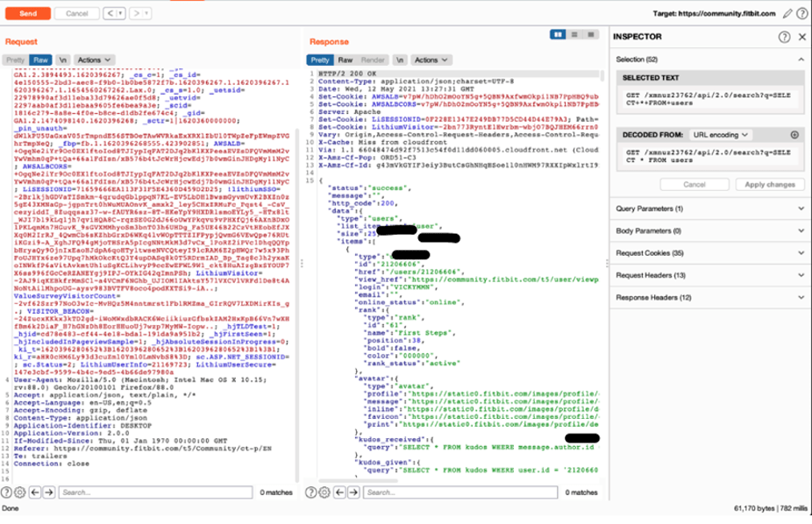This screenshot has height=524, width=812.
Task: Expand Body Parameters (0) section
Action: [710, 230]
